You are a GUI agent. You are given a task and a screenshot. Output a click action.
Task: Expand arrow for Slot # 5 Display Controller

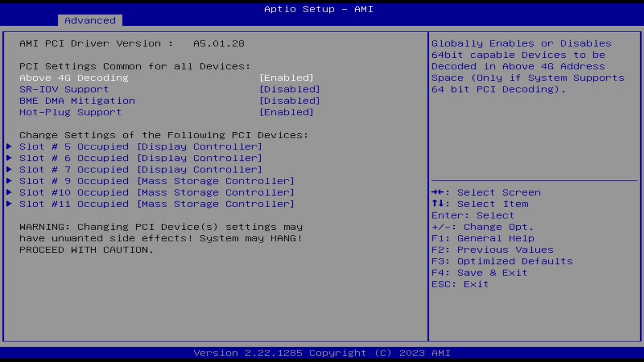click(9, 147)
